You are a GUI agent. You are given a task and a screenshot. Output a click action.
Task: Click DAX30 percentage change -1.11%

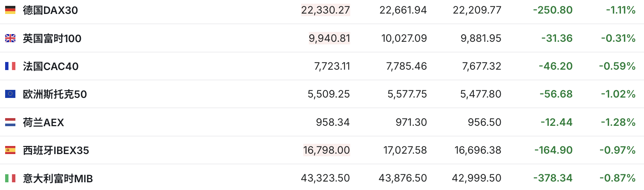[x=621, y=10]
